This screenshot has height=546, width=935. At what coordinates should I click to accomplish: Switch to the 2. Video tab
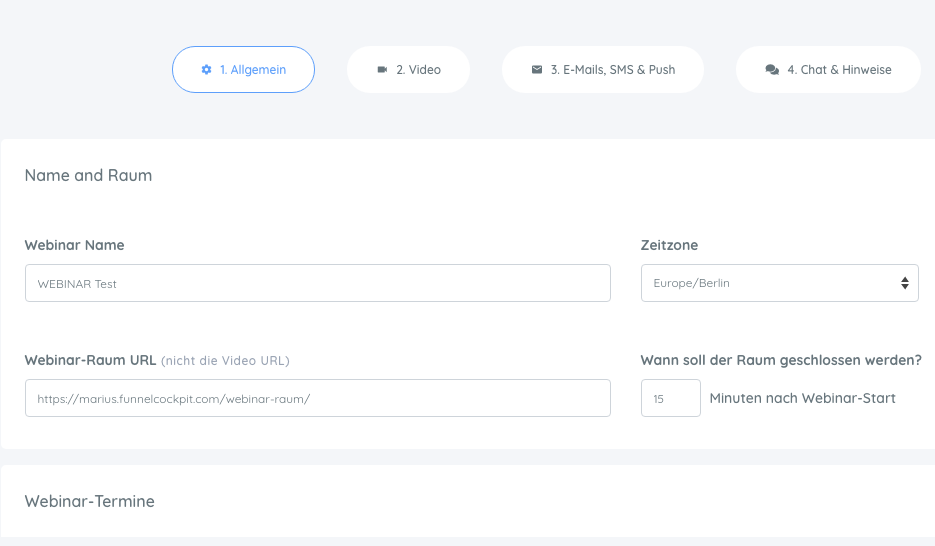[x=408, y=70]
